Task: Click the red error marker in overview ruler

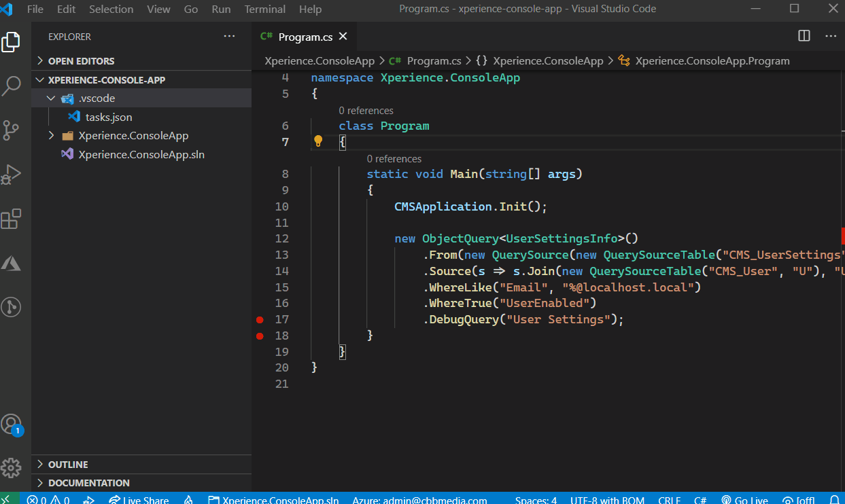Action: click(x=843, y=236)
